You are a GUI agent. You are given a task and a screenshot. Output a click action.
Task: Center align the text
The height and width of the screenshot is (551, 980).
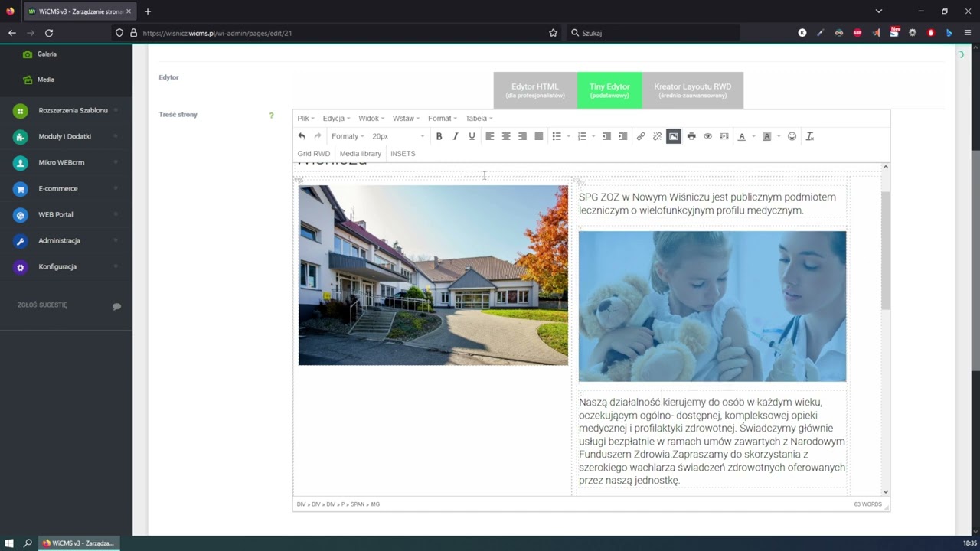coord(506,136)
